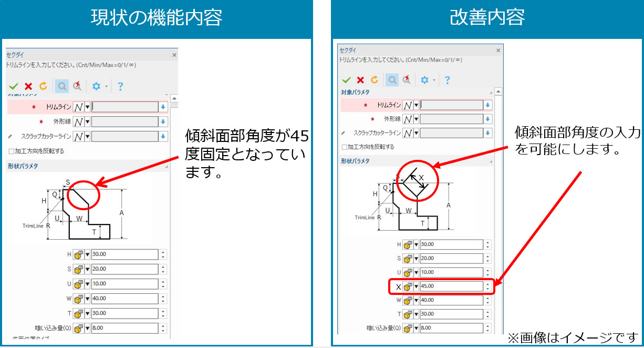The image size is (644, 348).
Task: Check 加工方向を反転する in 現状の機能内容 dialog
Action: tap(12, 151)
